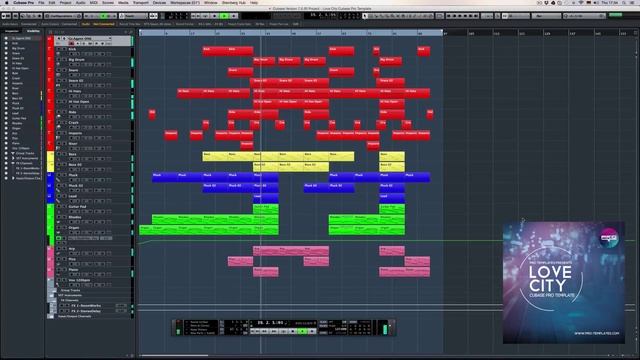Click the macOS Wi-Fi status icon
Screen dimensions: 640x360
tap(581, 3)
